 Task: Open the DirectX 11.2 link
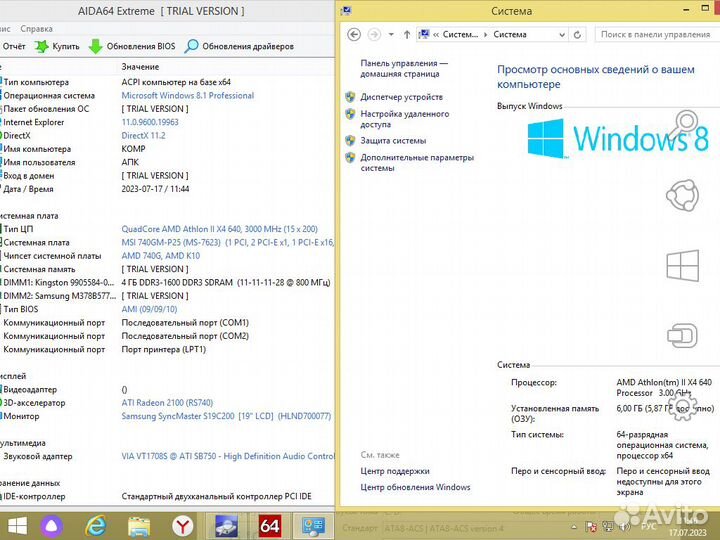pyautogui.click(x=143, y=135)
